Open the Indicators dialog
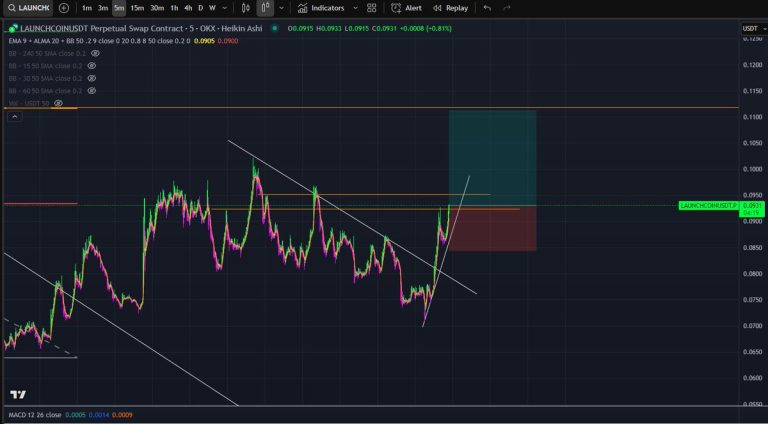 pos(321,8)
